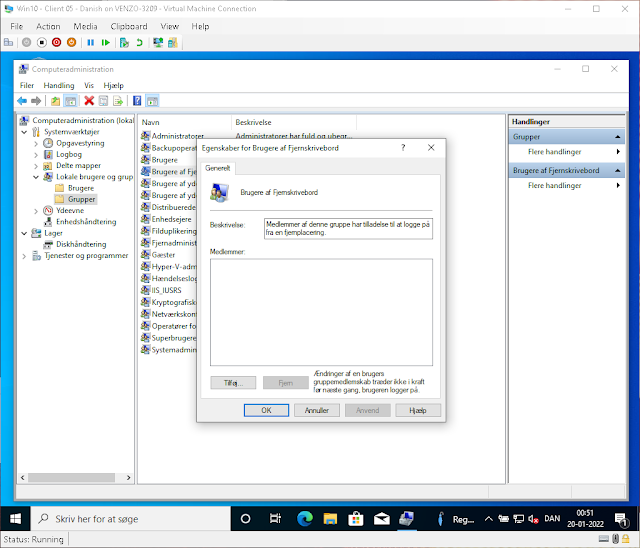
Task: Click the Hjælp button in the dialog
Action: pyautogui.click(x=418, y=410)
